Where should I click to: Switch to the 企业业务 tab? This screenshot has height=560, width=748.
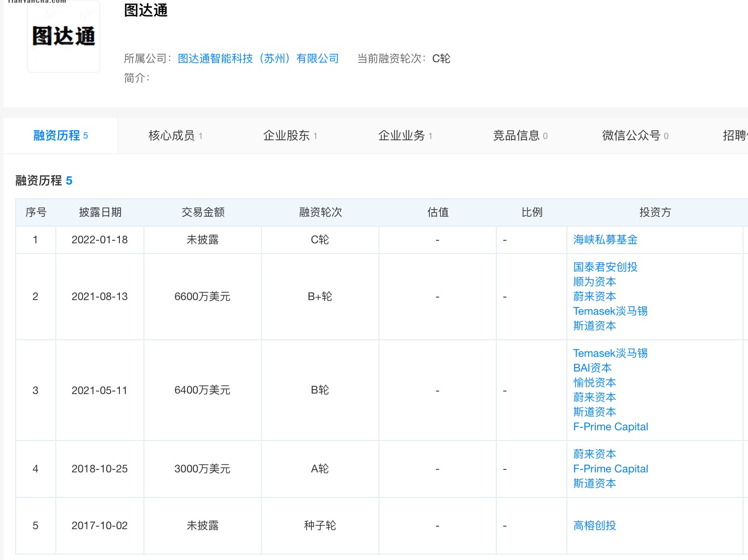[405, 136]
